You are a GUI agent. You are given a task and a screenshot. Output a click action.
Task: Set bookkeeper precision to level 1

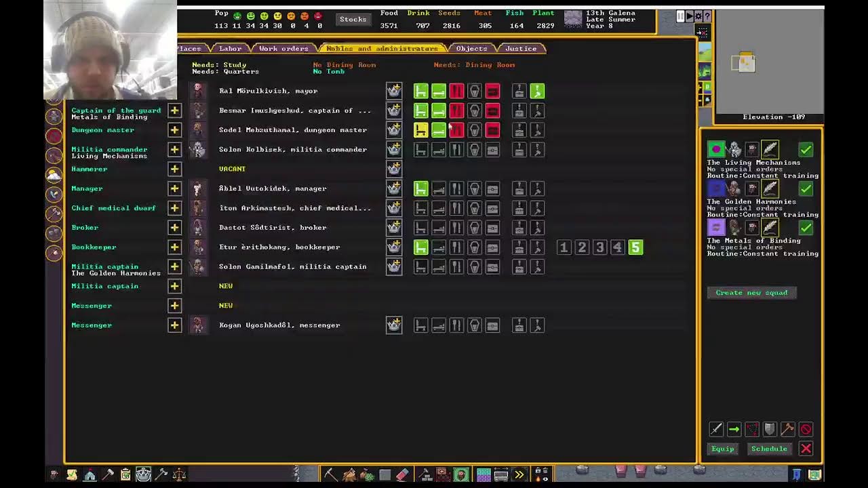point(564,247)
